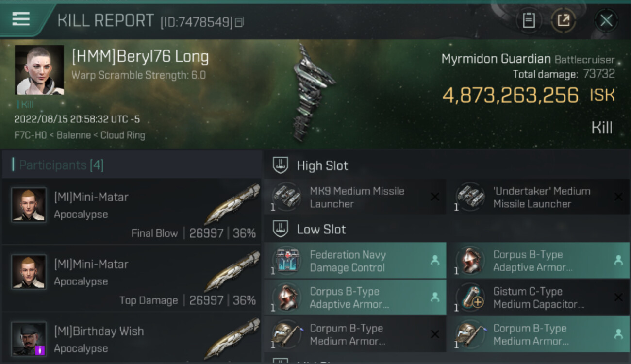
Task: Open the Myrmidon Guardian ship info
Action: click(x=496, y=59)
